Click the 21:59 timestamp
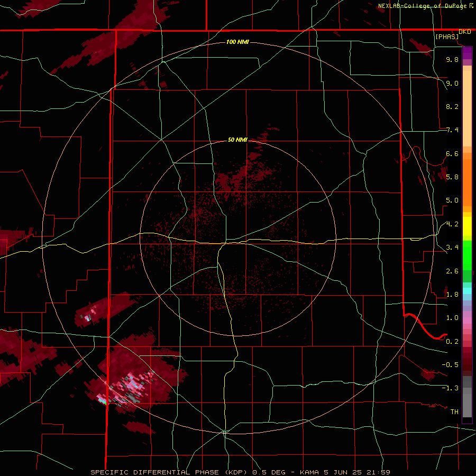Image resolution: width=476 pixels, height=476 pixels. pos(378,472)
